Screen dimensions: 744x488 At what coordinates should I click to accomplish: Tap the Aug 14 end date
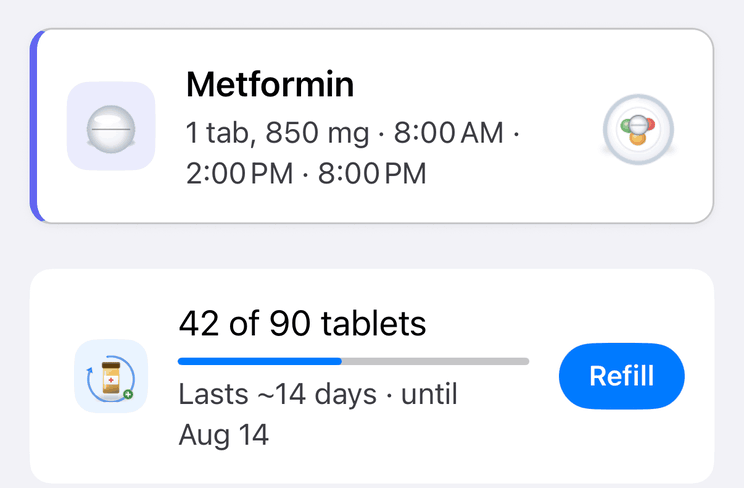(223, 435)
